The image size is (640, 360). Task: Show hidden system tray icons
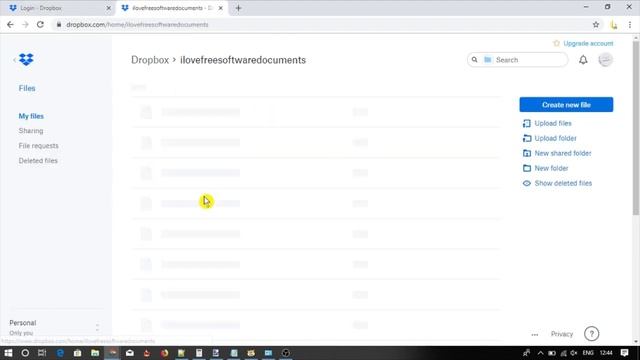pos(540,353)
